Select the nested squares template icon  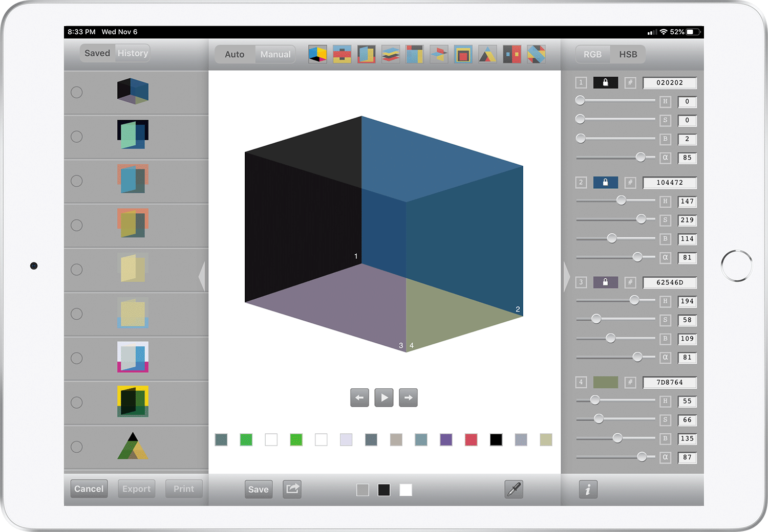(x=463, y=54)
